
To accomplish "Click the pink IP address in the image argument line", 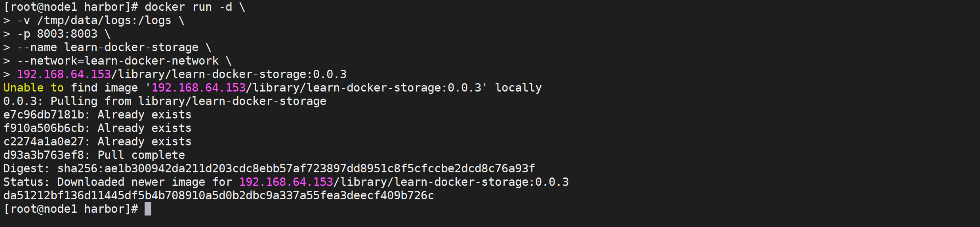I will click(64, 74).
